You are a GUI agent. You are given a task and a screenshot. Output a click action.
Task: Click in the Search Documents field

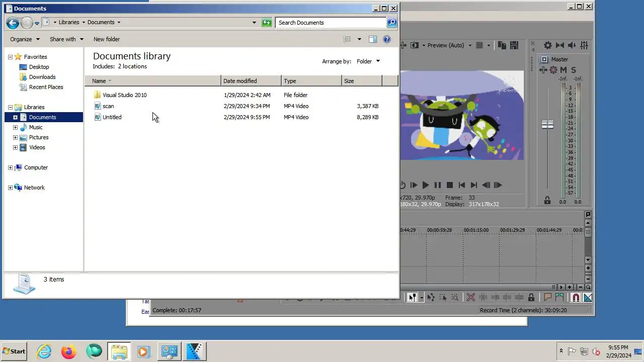331,23
